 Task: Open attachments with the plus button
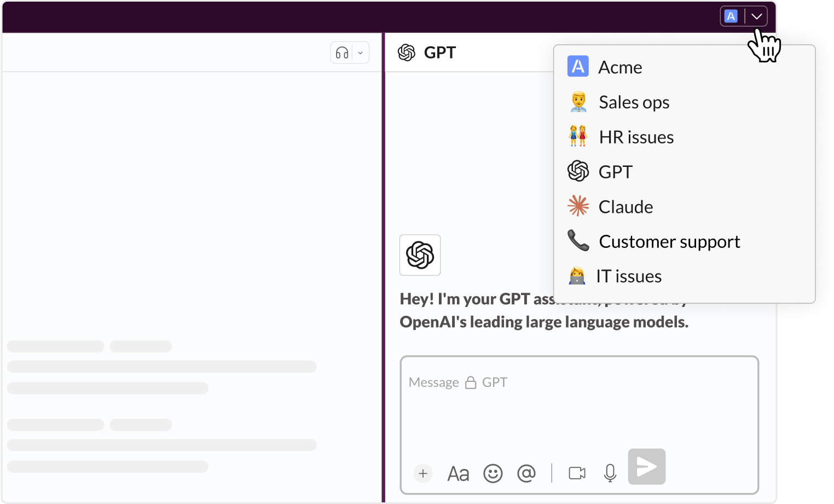click(423, 473)
